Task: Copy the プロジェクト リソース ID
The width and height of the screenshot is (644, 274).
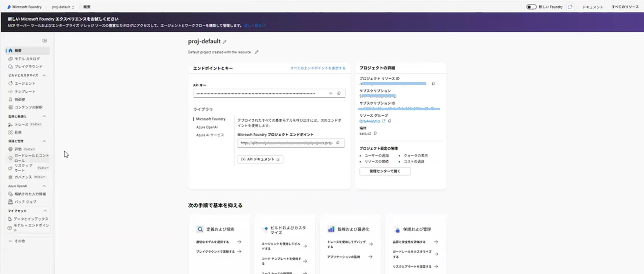Action: (x=433, y=84)
